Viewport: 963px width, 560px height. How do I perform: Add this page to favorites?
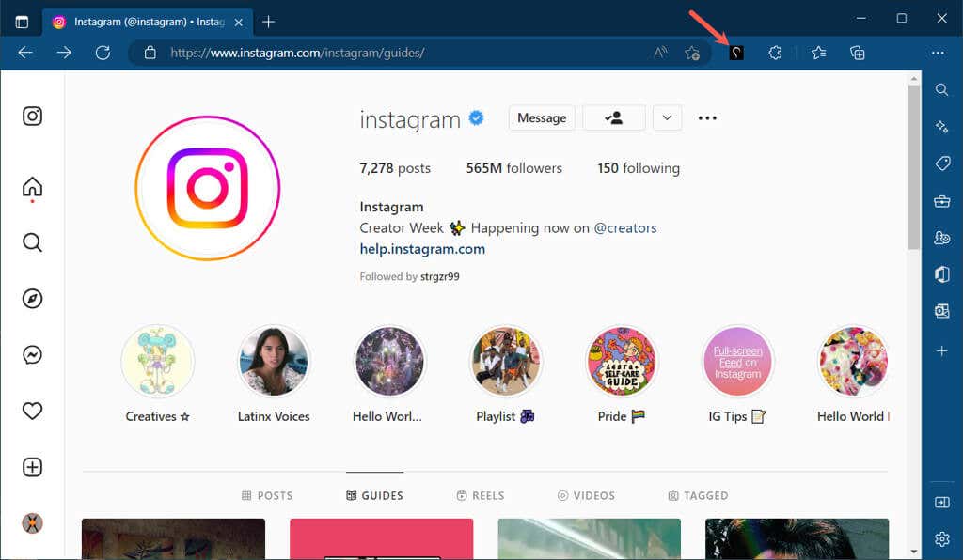click(x=692, y=53)
